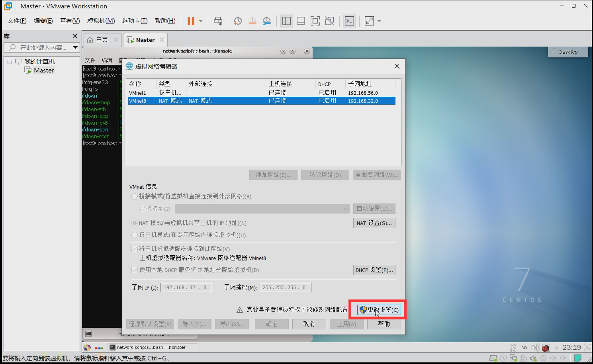Toggle 将主机虚拟适配器连接到此网络 checkbox

135,249
